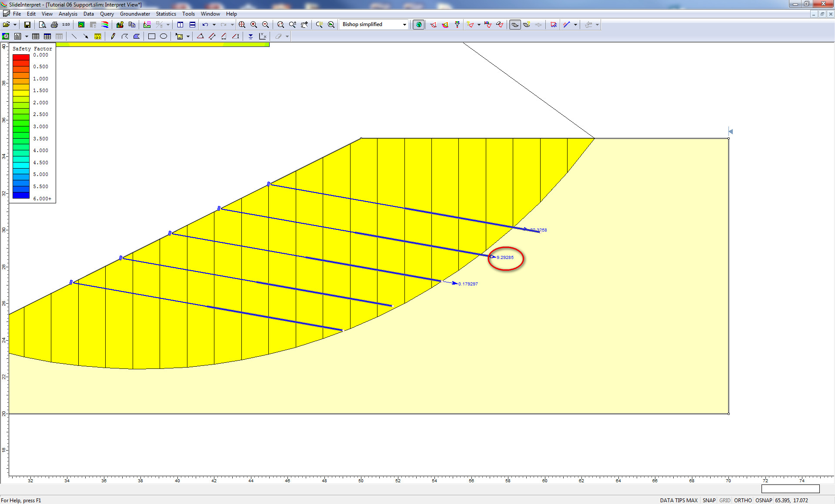Click the yellow ruler measure tool

98,36
